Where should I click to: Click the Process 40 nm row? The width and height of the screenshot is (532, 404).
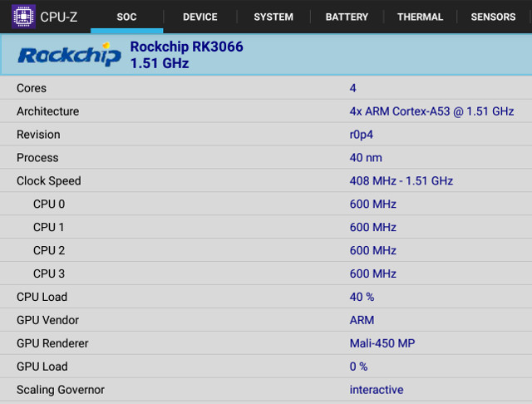[266, 157]
